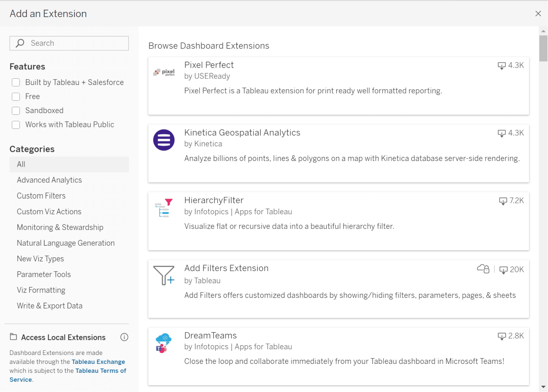Select the Advanced Analytics category
The height and width of the screenshot is (392, 548).
click(x=49, y=180)
